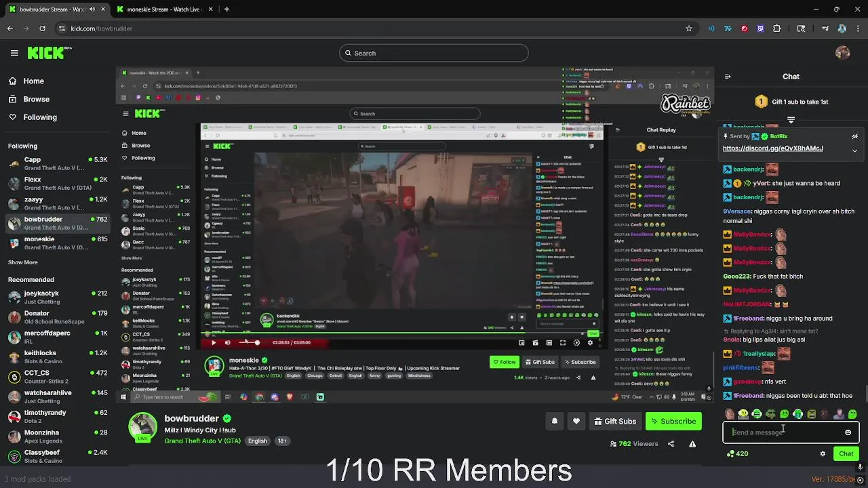Select the bowbrudder Stream browser tab

click(57, 9)
